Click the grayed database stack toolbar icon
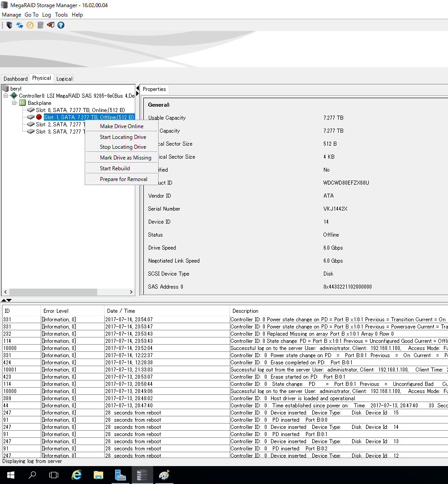Screen dimensions: 448x484 pyautogui.click(x=40, y=25)
